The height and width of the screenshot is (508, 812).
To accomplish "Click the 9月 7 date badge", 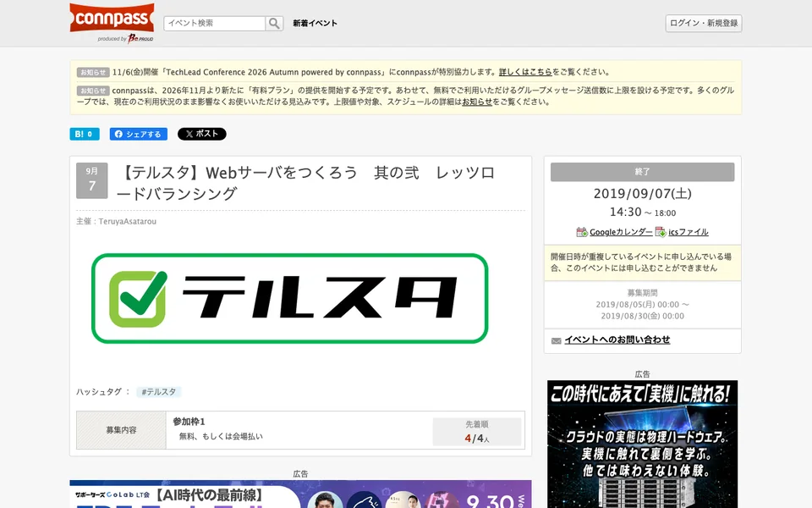I will (91, 180).
